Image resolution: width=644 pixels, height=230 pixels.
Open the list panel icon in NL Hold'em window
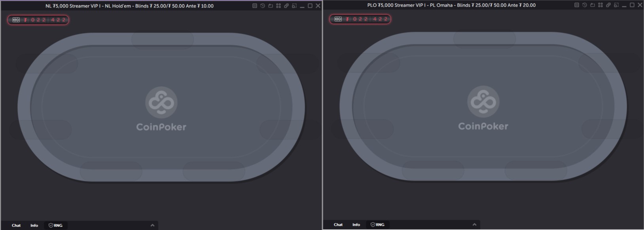(255, 6)
